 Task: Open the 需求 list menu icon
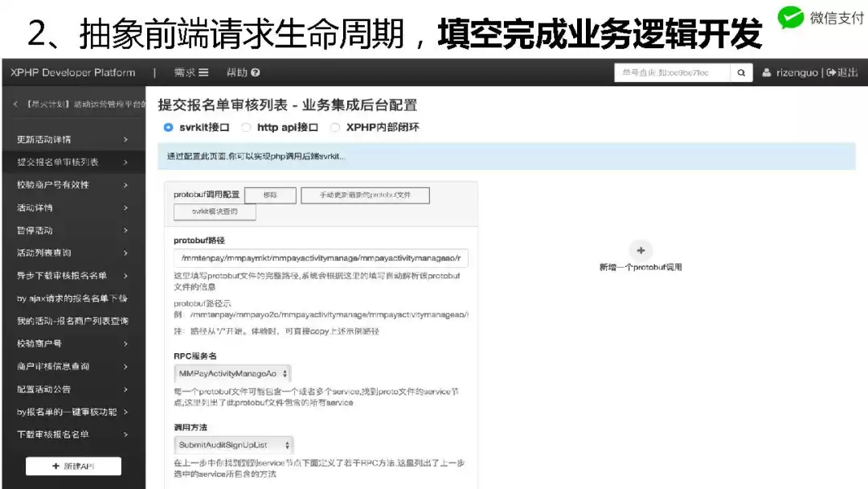click(x=203, y=72)
